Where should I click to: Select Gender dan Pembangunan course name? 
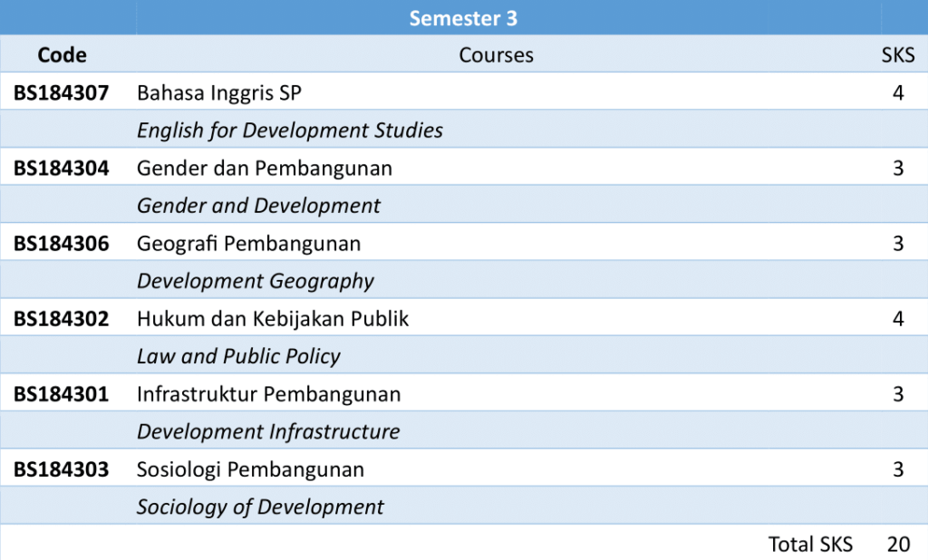[265, 169]
